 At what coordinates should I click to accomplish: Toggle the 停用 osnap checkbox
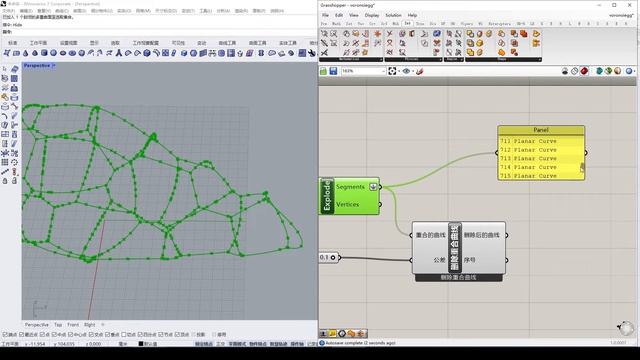[214, 335]
